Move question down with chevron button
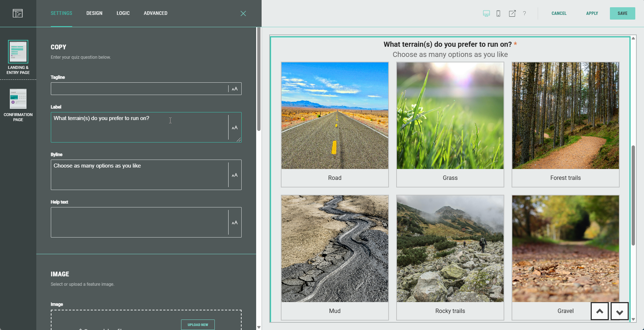 click(x=619, y=312)
